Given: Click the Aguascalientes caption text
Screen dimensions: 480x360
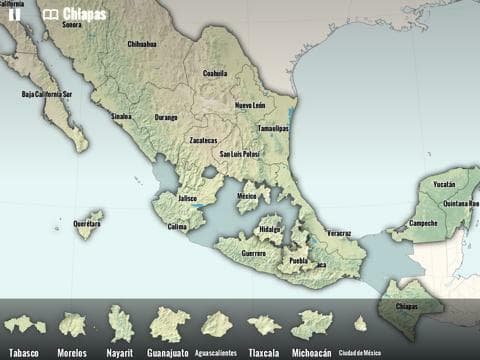Looking at the screenshot, I should pos(216,353).
